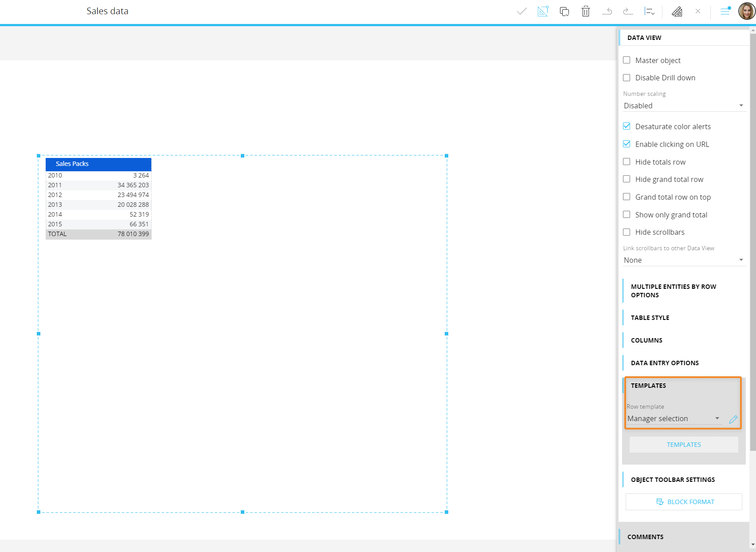The height and width of the screenshot is (552, 756).
Task: Expand the TABLE STYLE section
Action: pos(650,318)
